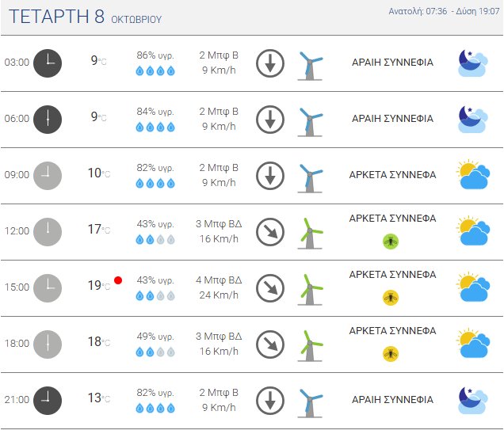Click the ΑΡΚΕΤΑ ΣΥΝΝΕΦΑ label at 09:00
The height and width of the screenshot is (430, 504).
(392, 175)
